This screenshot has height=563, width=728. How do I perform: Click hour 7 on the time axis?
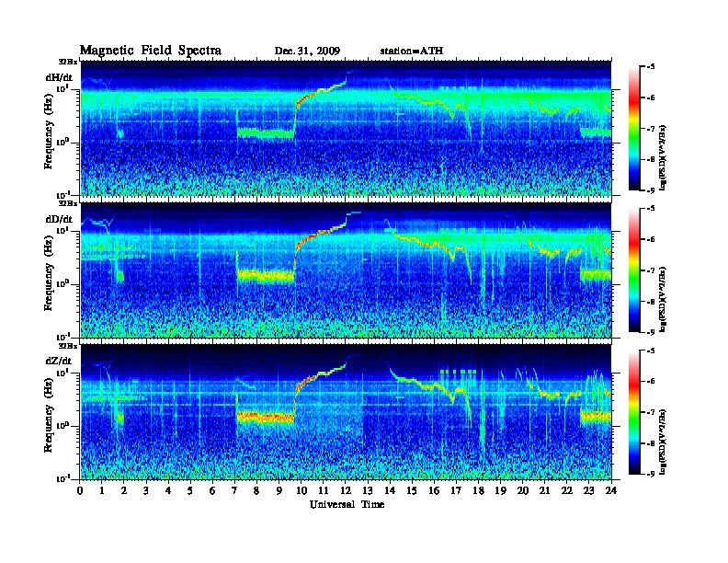[234, 490]
